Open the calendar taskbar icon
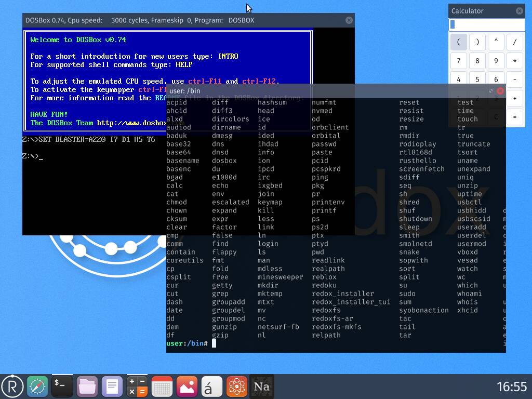The image size is (532, 399). point(162,387)
